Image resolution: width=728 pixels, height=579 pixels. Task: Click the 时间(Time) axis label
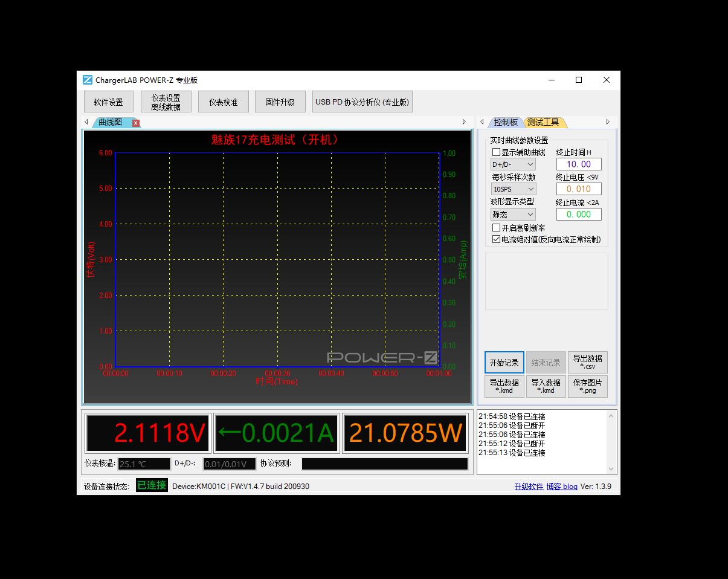277,381
